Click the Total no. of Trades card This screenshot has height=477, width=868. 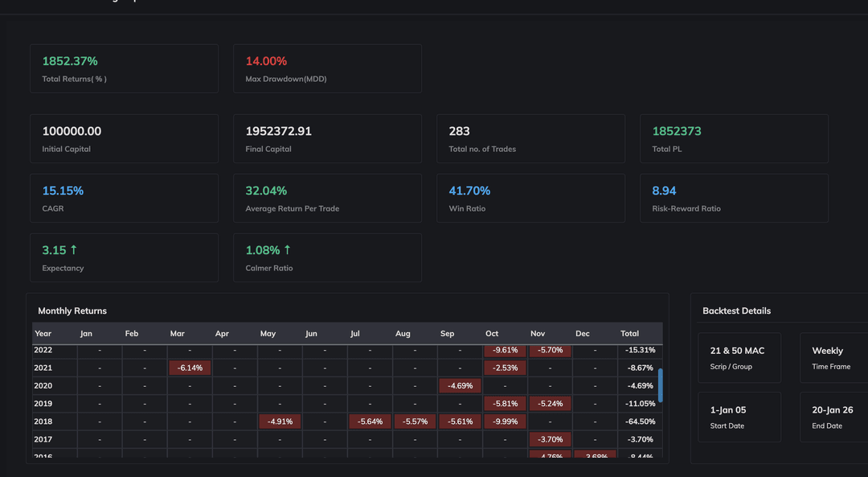pos(530,138)
